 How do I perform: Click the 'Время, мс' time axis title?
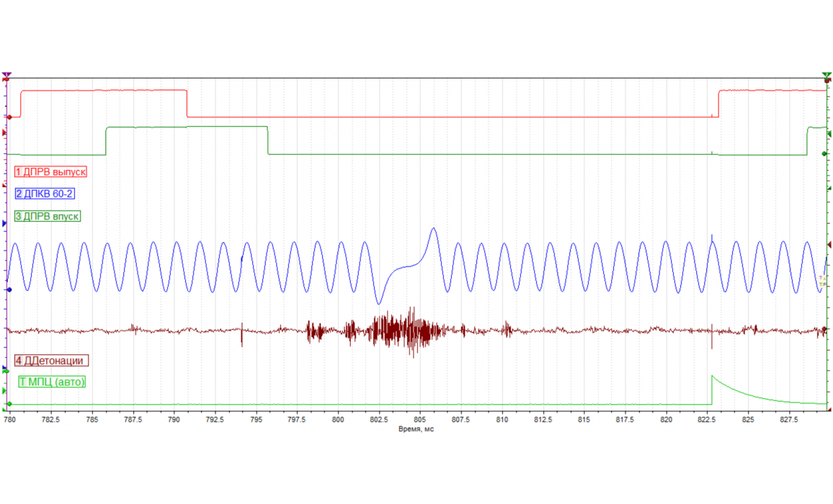416,429
